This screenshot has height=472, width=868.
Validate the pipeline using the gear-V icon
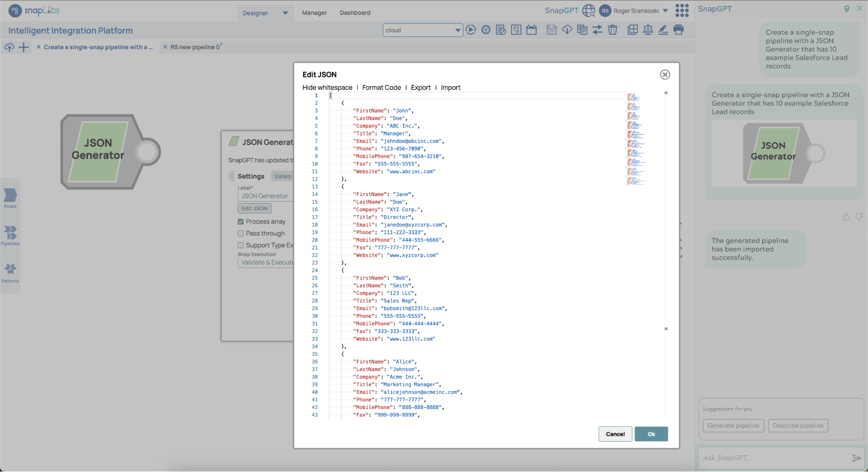[485, 30]
